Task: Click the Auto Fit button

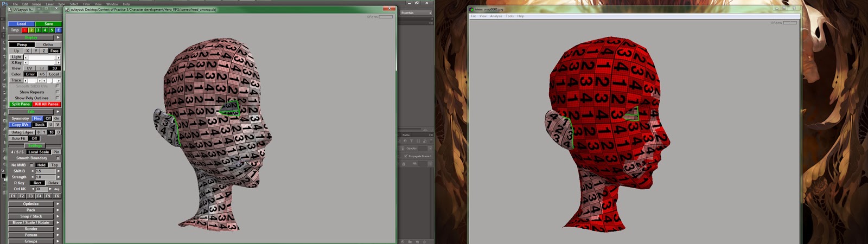Action: [18, 138]
